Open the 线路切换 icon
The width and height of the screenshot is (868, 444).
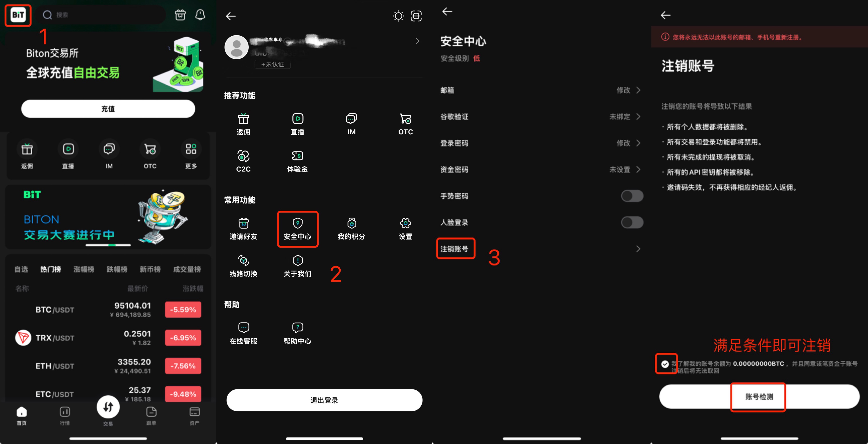[x=243, y=260]
